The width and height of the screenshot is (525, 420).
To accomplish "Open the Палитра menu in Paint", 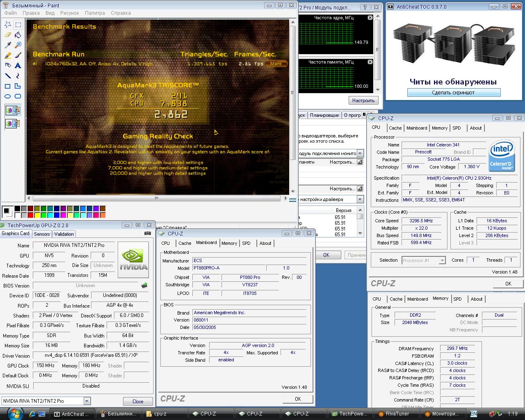I will coord(95,13).
